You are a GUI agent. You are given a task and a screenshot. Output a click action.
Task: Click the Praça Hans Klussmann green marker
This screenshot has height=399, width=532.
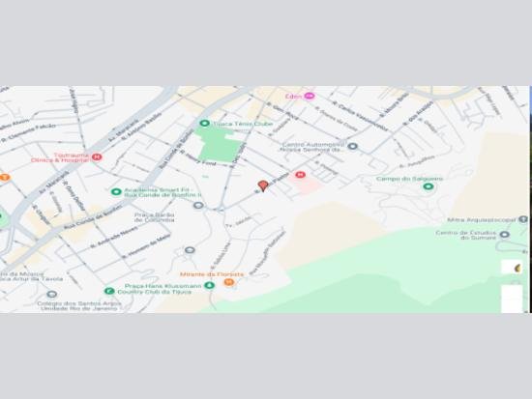(209, 285)
